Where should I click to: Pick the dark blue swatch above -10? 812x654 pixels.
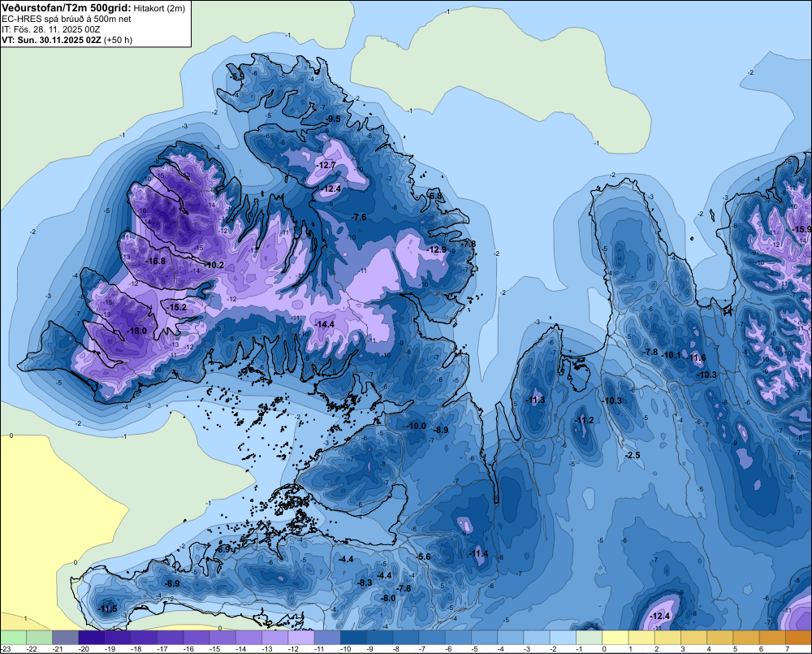tap(354, 638)
